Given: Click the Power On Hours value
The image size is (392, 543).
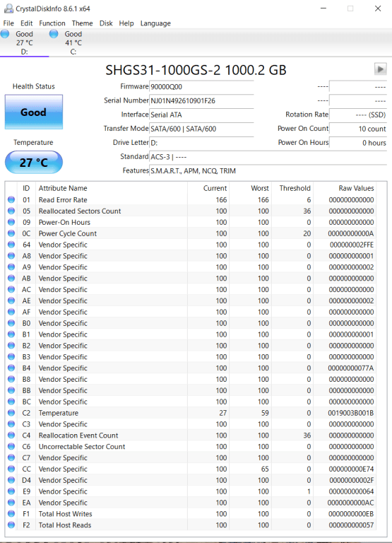Looking at the screenshot, I should click(x=358, y=143).
